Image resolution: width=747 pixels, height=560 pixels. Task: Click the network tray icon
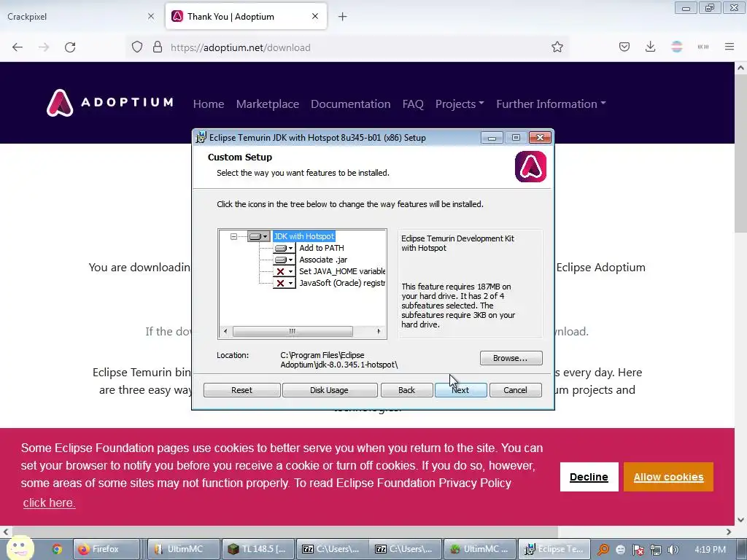tap(656, 550)
